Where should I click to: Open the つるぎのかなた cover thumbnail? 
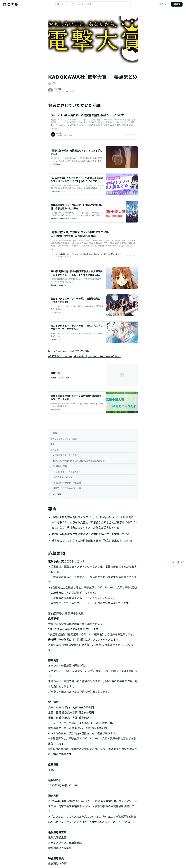(122, 305)
